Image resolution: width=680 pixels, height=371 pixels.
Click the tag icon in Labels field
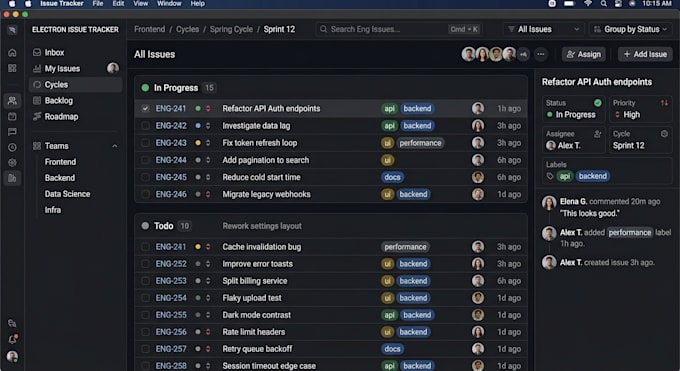click(x=550, y=176)
